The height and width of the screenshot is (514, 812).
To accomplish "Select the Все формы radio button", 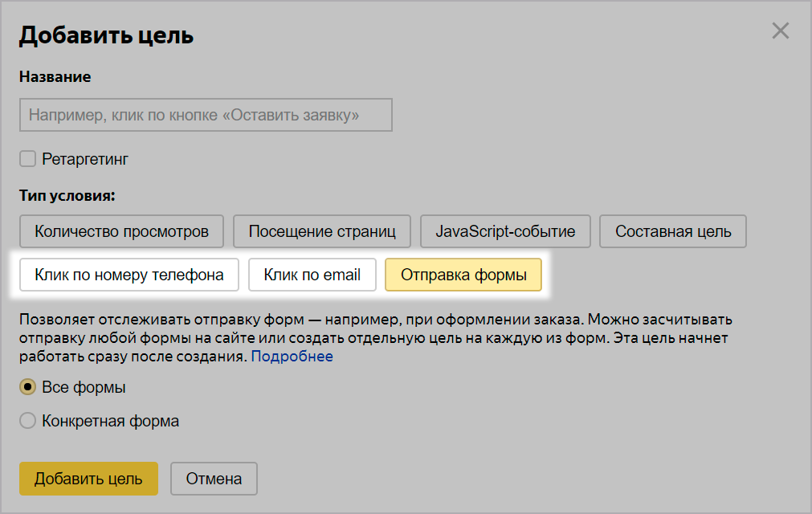I will [x=28, y=387].
